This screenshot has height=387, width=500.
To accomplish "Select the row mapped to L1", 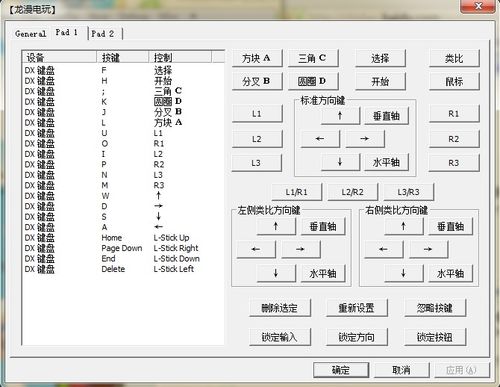I will [123, 133].
